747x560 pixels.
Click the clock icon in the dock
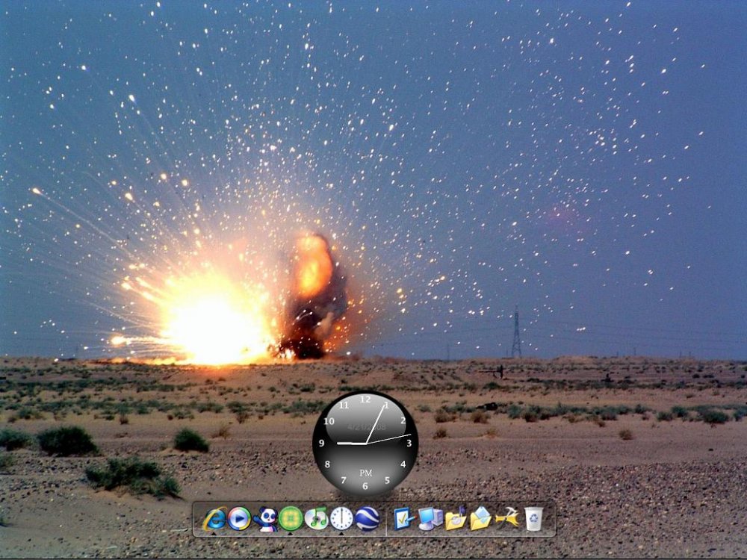pyautogui.click(x=341, y=518)
